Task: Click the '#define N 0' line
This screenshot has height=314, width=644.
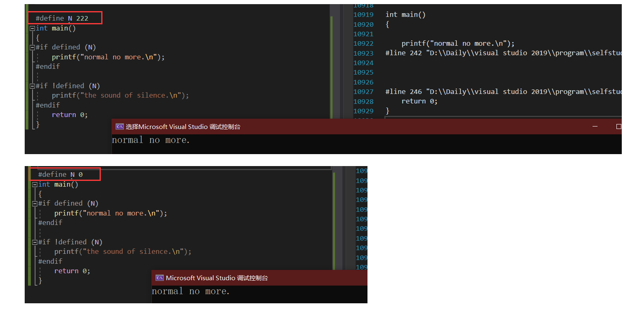Action: pyautogui.click(x=60, y=174)
